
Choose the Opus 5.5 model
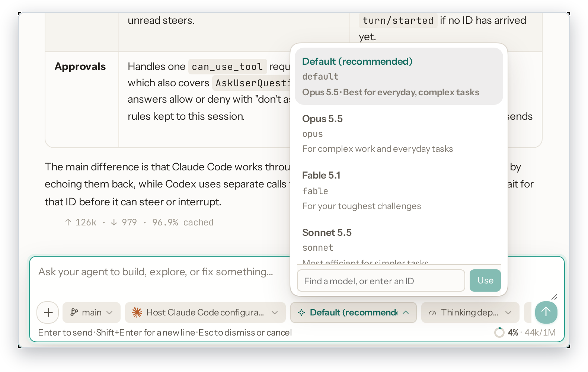point(399,134)
